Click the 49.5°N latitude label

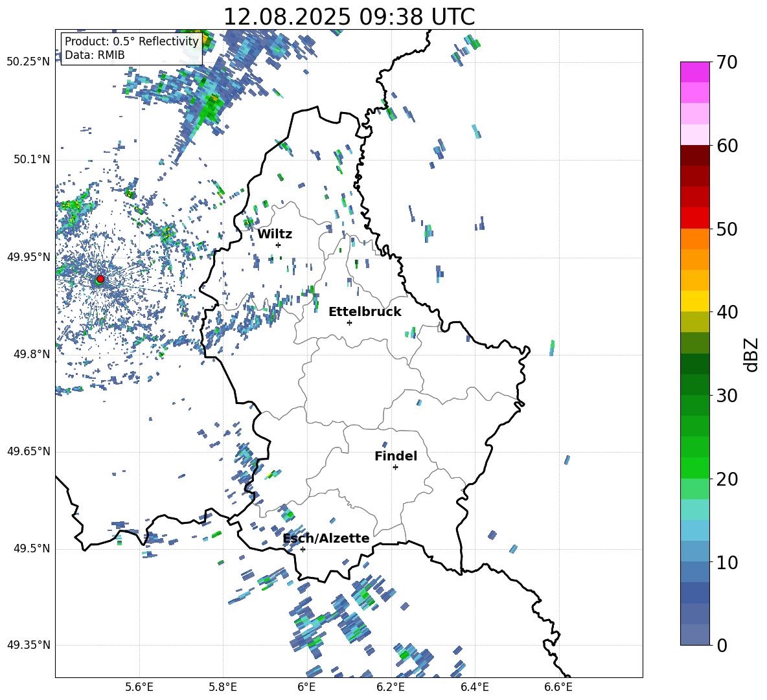pos(32,548)
